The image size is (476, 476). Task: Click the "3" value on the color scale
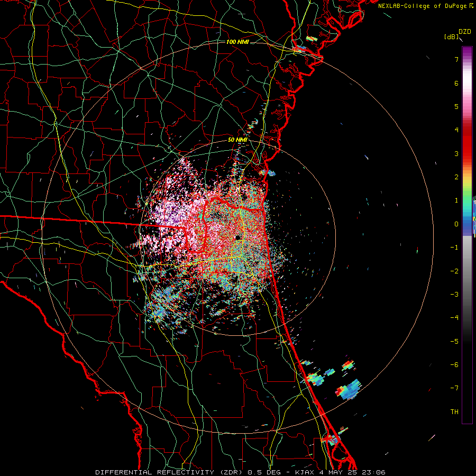(456, 153)
